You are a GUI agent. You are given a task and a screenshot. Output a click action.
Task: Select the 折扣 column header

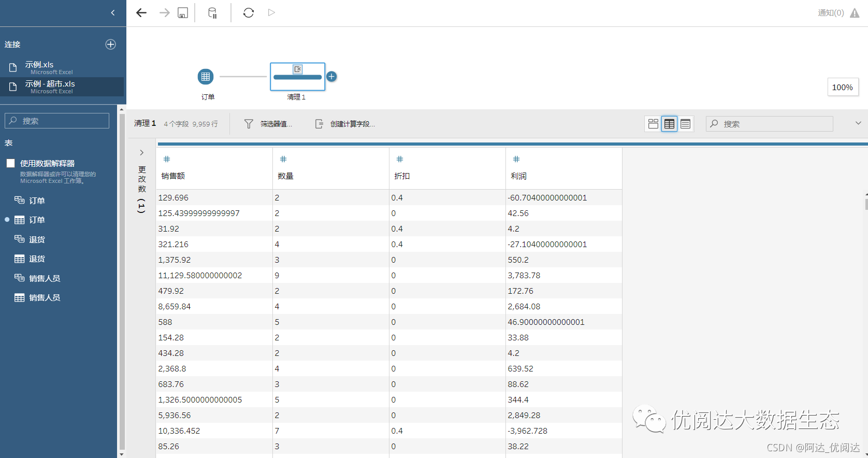[x=402, y=176]
